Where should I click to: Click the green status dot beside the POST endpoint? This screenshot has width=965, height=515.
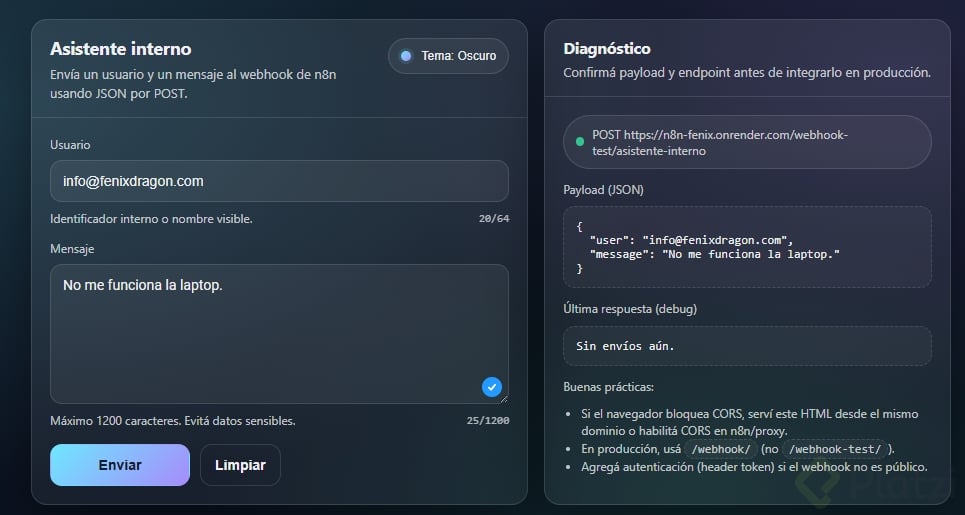point(580,142)
